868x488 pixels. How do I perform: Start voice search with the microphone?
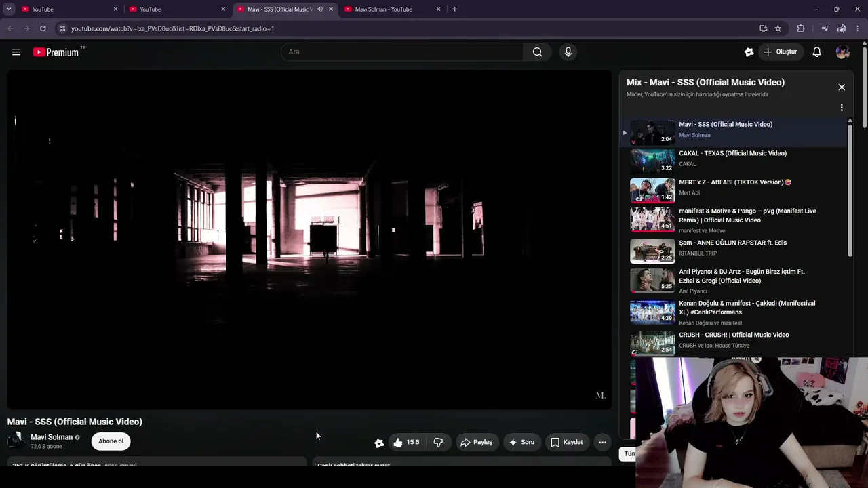pyautogui.click(x=568, y=52)
